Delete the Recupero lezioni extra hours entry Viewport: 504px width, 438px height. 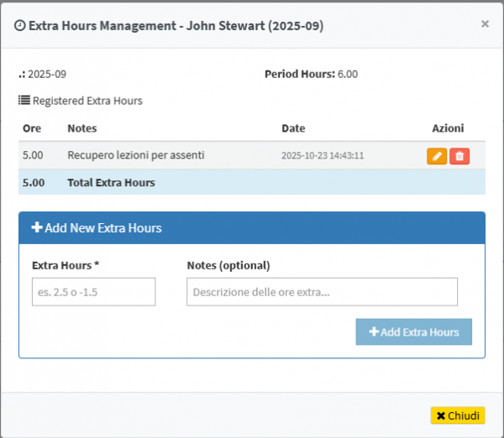[459, 156]
